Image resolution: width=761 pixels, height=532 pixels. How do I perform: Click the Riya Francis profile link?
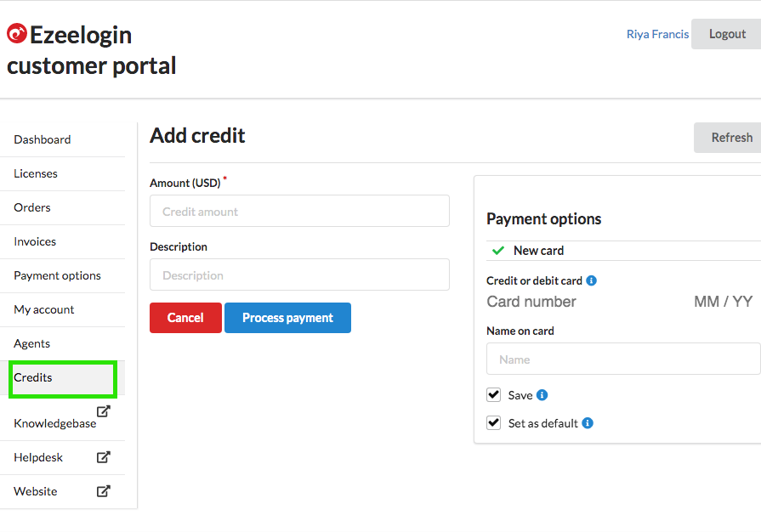pyautogui.click(x=657, y=34)
